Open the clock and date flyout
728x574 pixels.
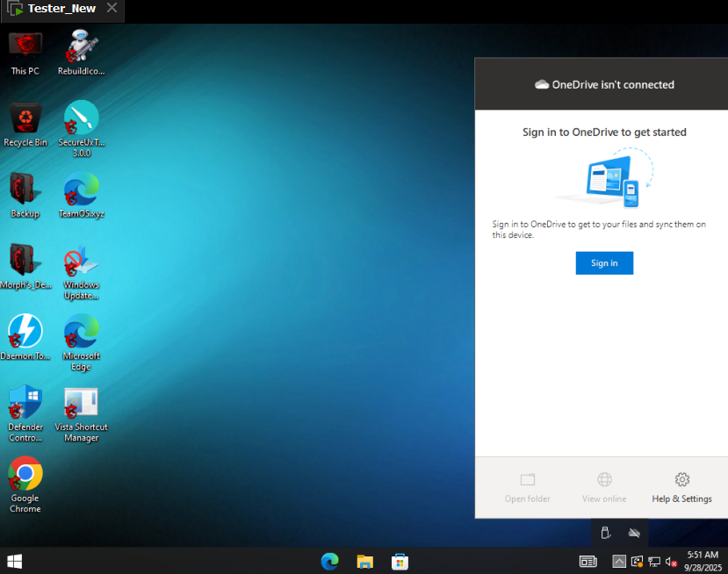coord(703,561)
